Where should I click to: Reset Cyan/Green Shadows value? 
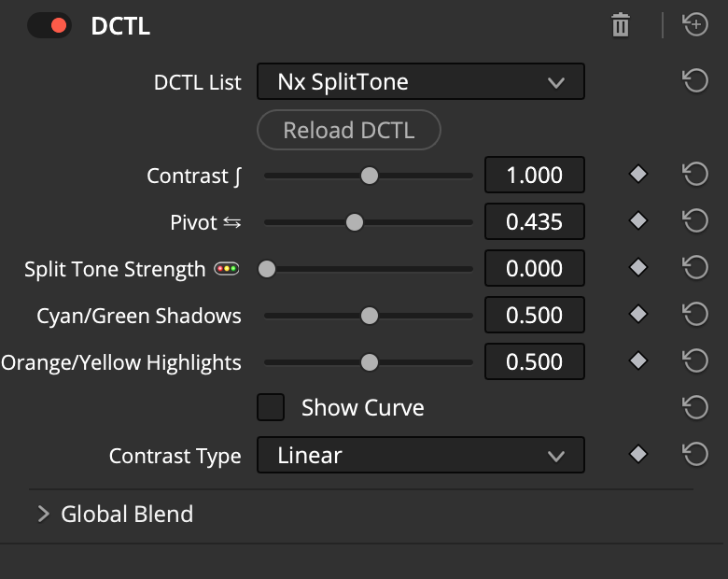click(695, 315)
